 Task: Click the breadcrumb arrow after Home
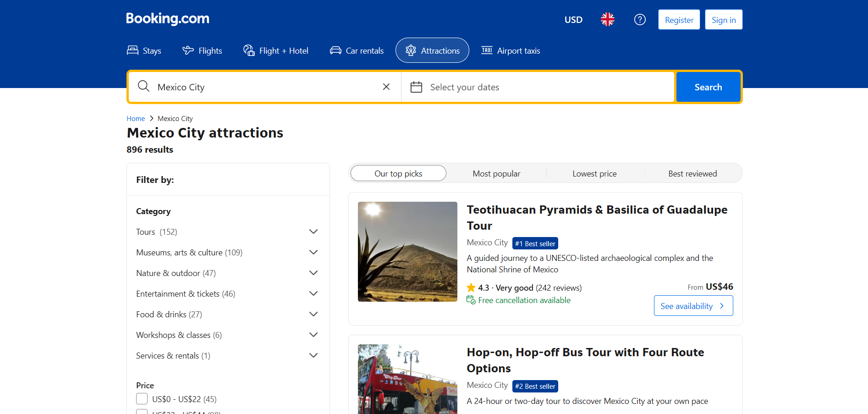pyautogui.click(x=151, y=118)
